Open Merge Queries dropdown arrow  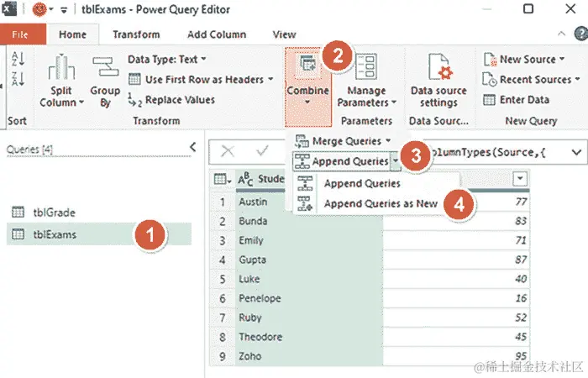388,140
